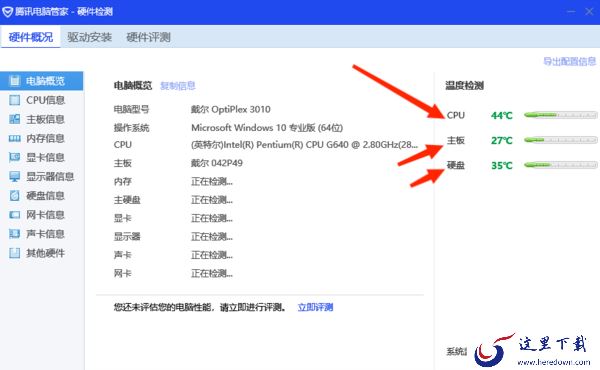Click the 戴尔 042P49 motherboard text
Viewport: 600px width, 370px height.
(x=217, y=163)
